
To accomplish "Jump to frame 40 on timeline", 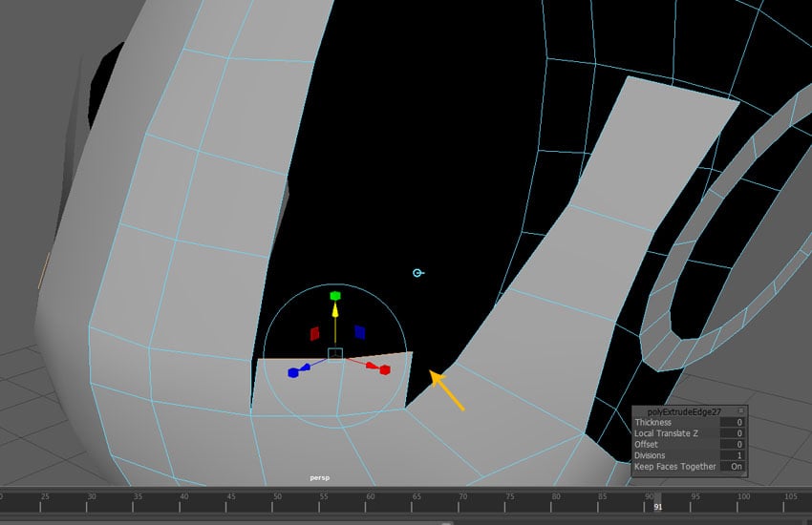I will pos(184,496).
